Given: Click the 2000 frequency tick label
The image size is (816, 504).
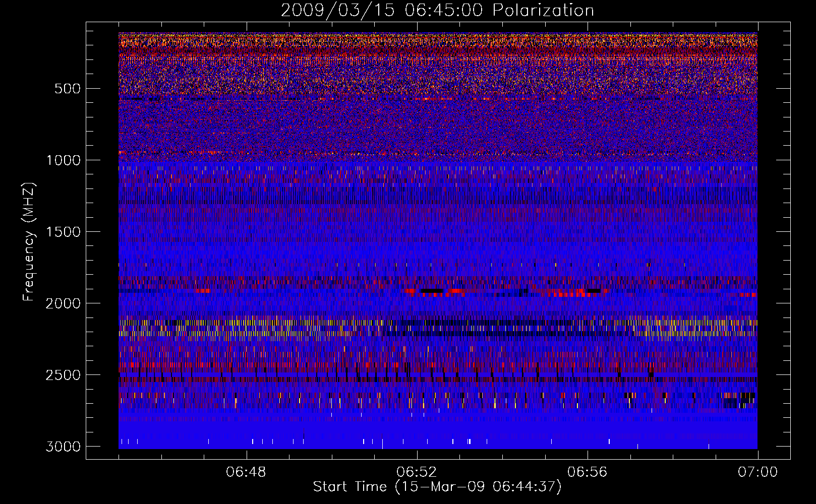Looking at the screenshot, I should click(63, 303).
